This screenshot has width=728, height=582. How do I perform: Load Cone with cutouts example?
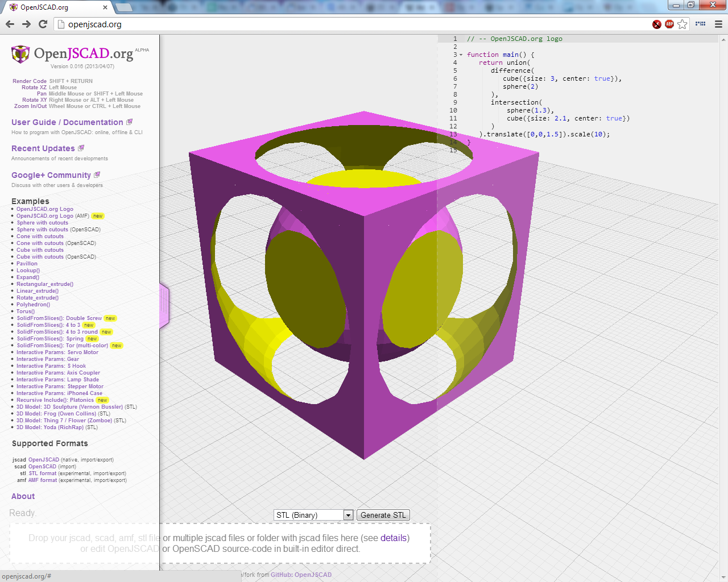point(40,236)
